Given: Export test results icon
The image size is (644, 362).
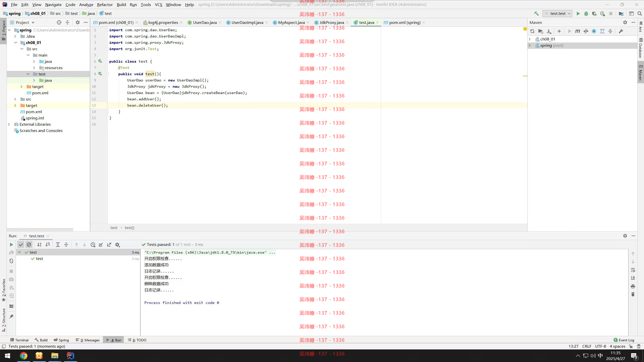Looking at the screenshot, I should 109,245.
